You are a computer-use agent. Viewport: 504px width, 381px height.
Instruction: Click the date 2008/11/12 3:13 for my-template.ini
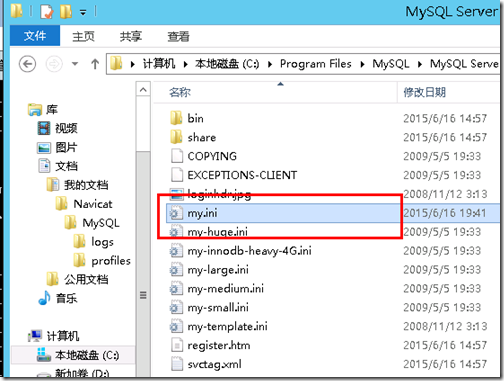pyautogui.click(x=445, y=326)
